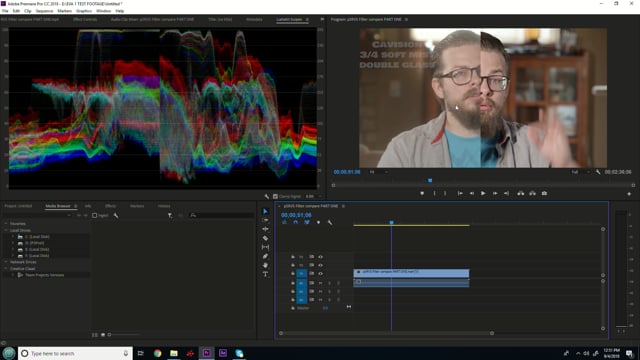The height and width of the screenshot is (360, 640).
Task: Select the Slip tool
Action: coord(265,247)
